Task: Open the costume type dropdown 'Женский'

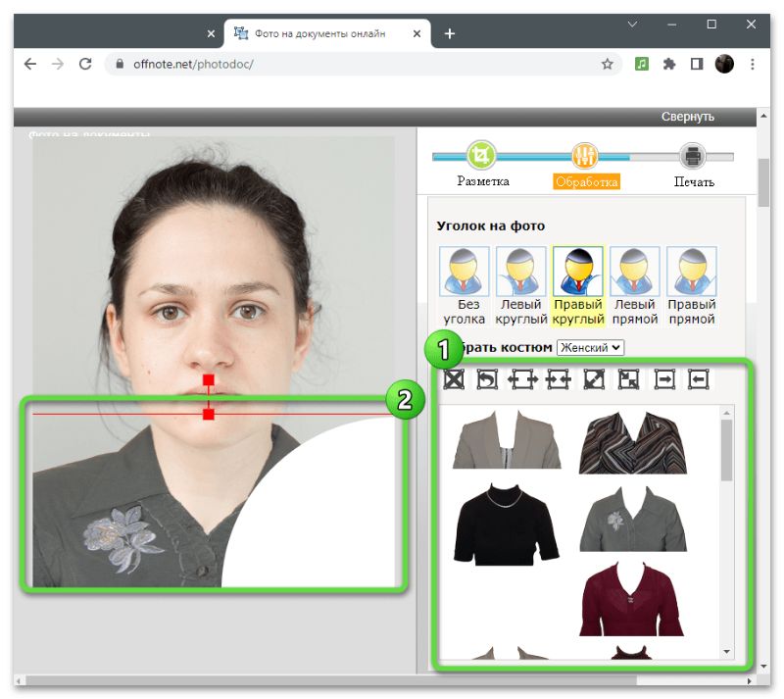Action: tap(590, 347)
